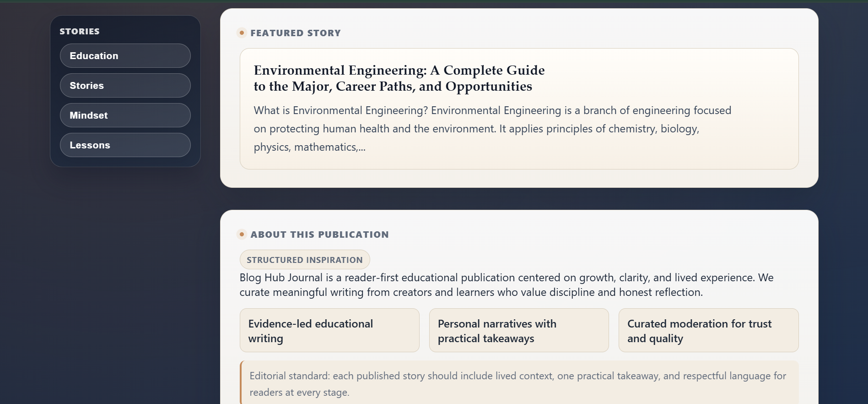Select the Curated moderation for trust card
868x404 pixels.
coord(708,331)
